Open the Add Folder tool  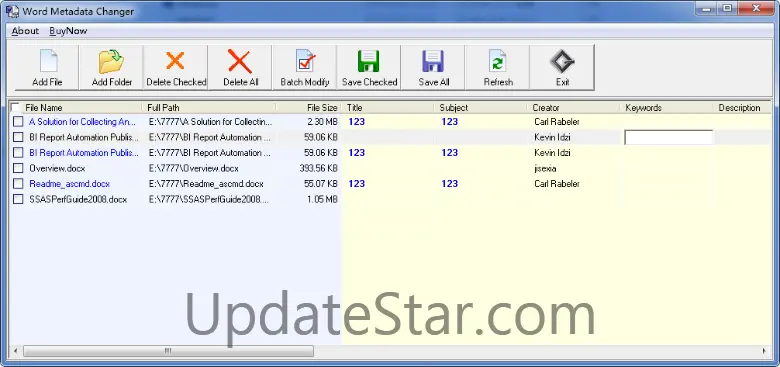[111, 67]
